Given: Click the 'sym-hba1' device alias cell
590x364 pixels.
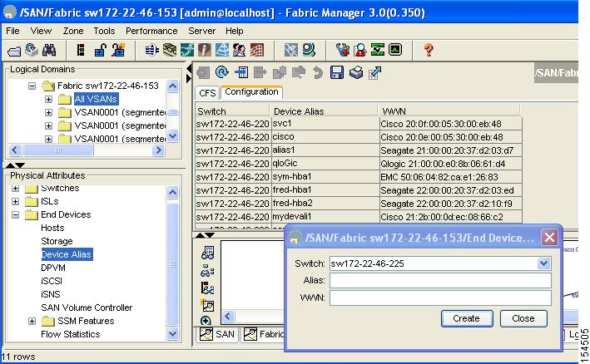Looking at the screenshot, I should (325, 177).
